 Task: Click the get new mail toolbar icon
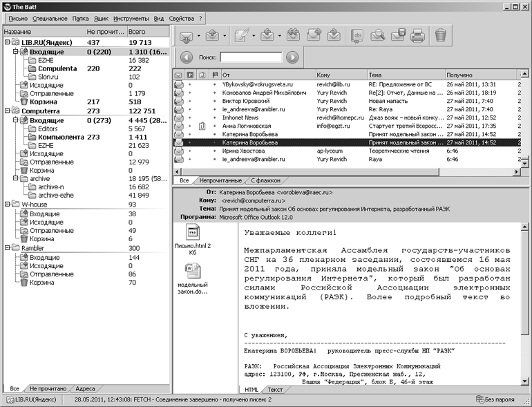coord(186,36)
